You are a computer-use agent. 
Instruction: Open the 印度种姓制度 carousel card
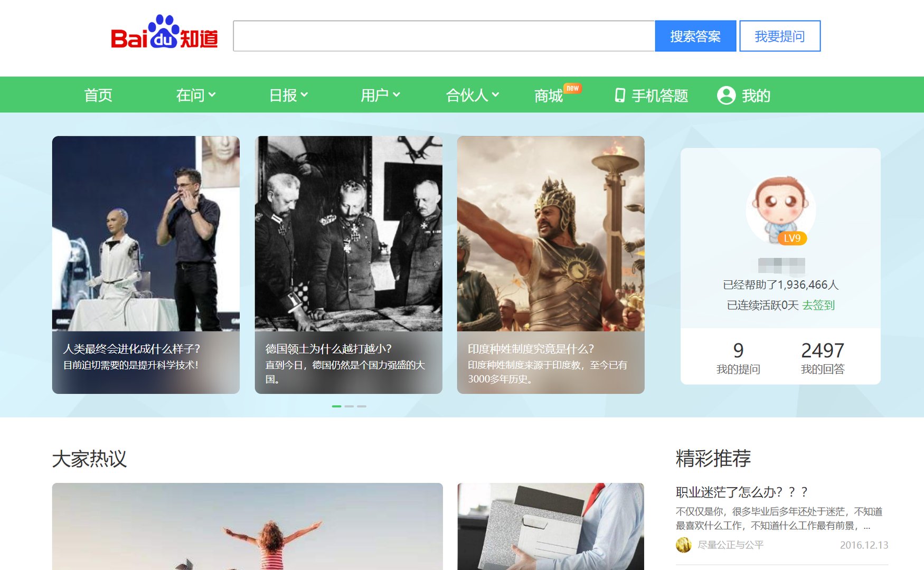[551, 264]
